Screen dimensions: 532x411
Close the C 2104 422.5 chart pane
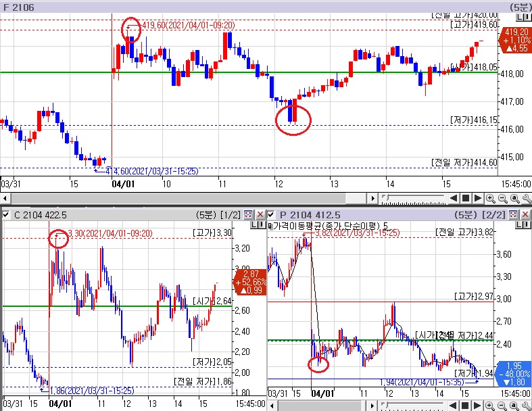click(260, 214)
